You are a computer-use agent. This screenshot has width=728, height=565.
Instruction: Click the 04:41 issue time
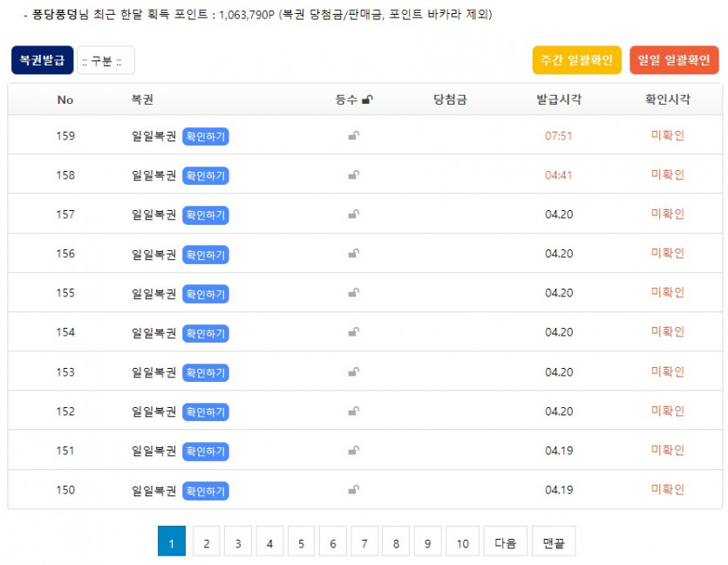point(559,175)
